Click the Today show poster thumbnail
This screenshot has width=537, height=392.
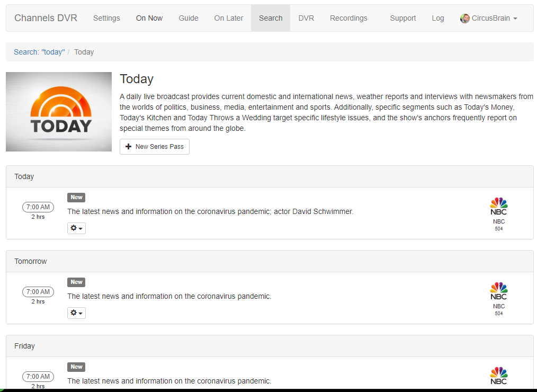coord(59,112)
